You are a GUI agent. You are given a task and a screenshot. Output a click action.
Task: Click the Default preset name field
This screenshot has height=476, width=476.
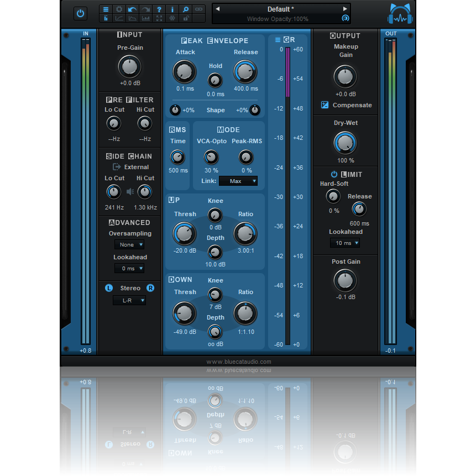tap(280, 9)
